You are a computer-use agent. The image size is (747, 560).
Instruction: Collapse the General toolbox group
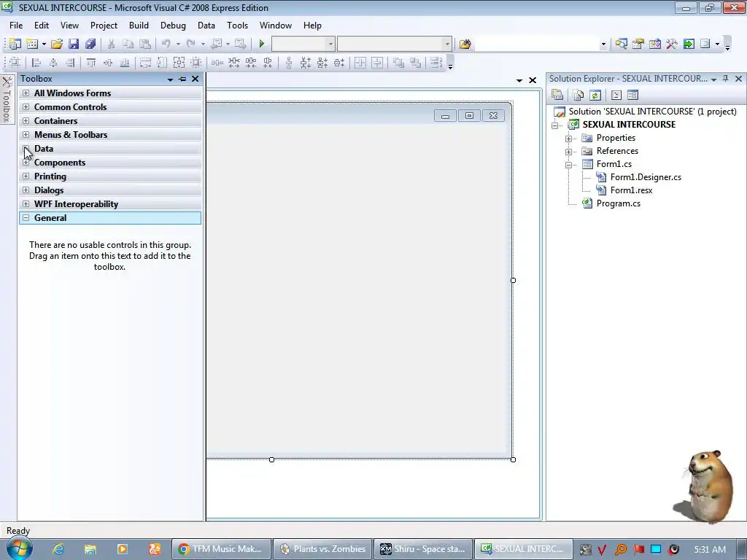(x=26, y=217)
